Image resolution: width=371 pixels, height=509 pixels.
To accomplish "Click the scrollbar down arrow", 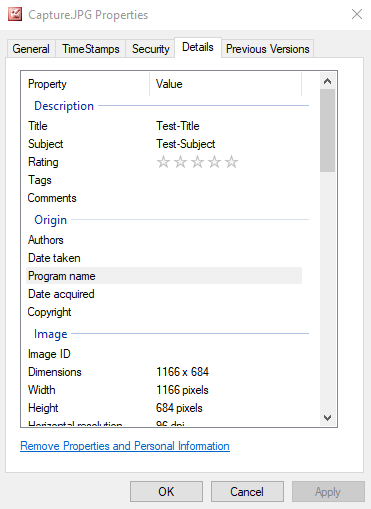I will 327,418.
